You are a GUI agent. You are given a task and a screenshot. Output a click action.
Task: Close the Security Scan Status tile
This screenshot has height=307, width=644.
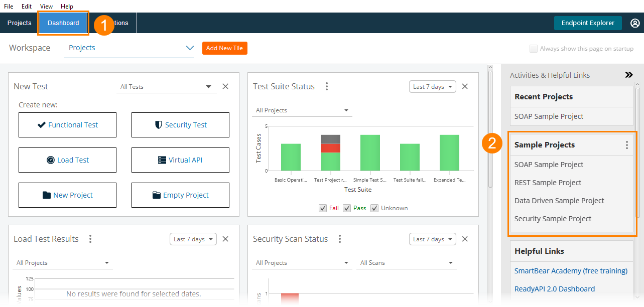point(465,239)
